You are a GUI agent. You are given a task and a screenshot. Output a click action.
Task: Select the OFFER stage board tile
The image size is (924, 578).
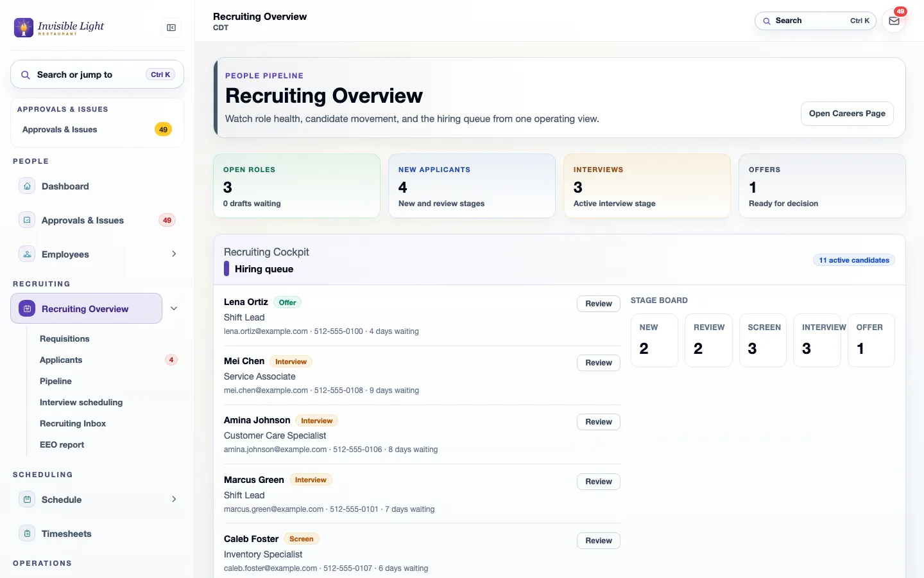pyautogui.click(x=871, y=340)
